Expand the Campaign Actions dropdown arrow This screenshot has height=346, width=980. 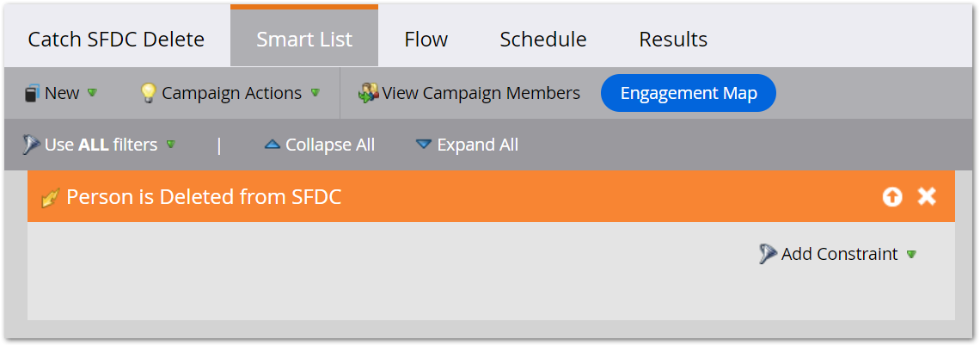315,93
